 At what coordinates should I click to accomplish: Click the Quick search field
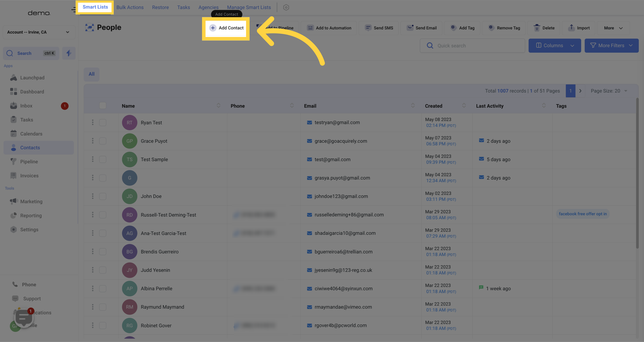(472, 46)
